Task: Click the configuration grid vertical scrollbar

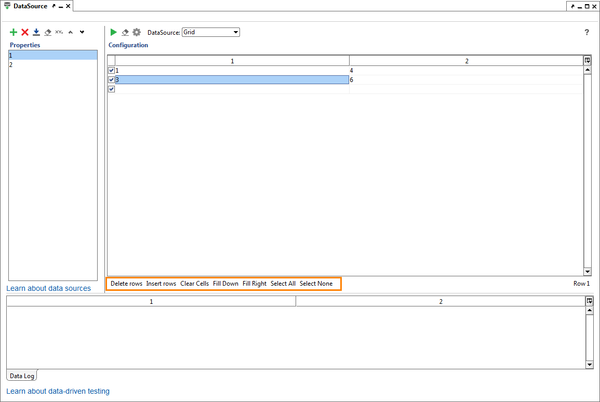Action: click(x=587, y=170)
